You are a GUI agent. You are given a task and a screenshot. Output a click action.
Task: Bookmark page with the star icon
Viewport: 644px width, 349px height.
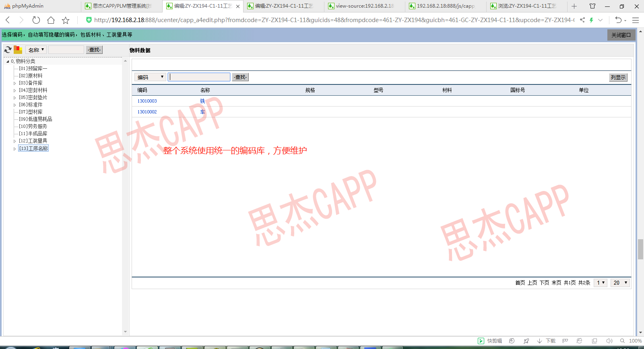coord(66,20)
